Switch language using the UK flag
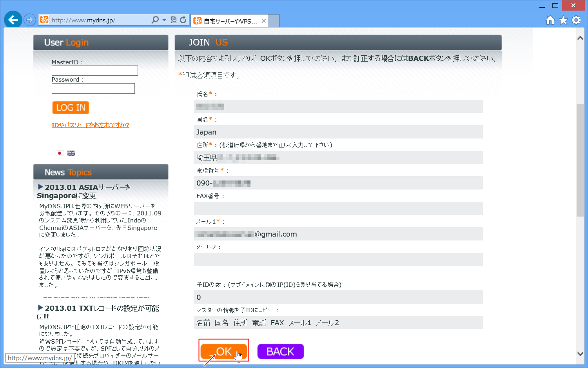Viewport: 588px width, 368px height. pyautogui.click(x=71, y=153)
